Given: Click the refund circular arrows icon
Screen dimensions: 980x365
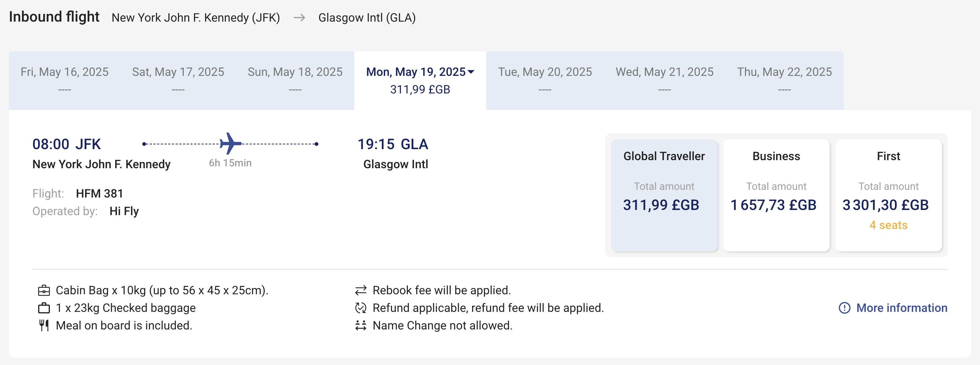Looking at the screenshot, I should pos(361,308).
